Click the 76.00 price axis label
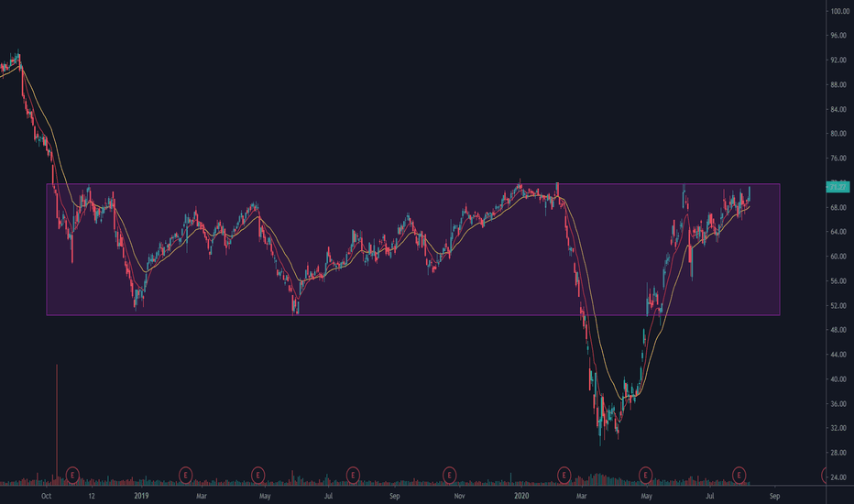Viewport: 854px width, 504px height. coord(838,158)
